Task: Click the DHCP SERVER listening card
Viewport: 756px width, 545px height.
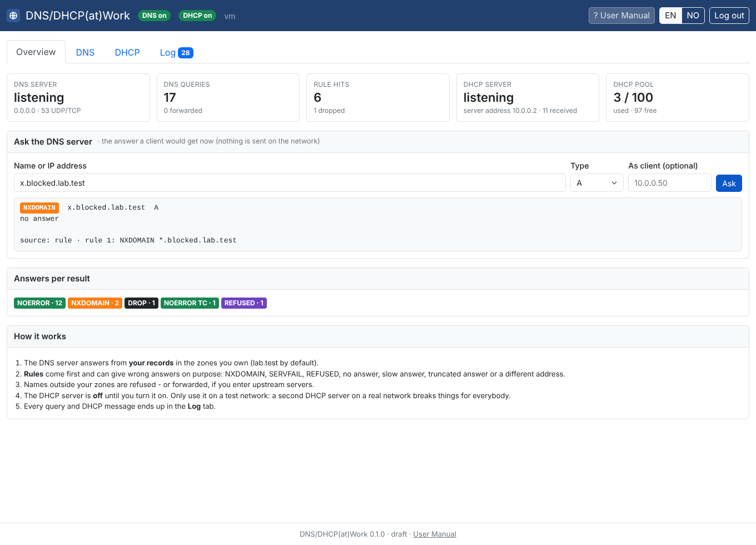Action: 528,97
